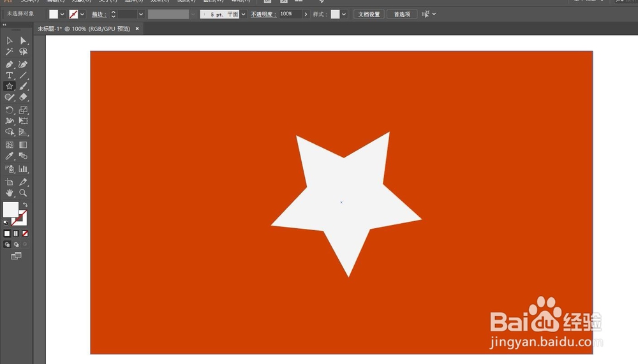Click the Fill swatch in the tools panel
638x364 pixels.
pos(11,210)
